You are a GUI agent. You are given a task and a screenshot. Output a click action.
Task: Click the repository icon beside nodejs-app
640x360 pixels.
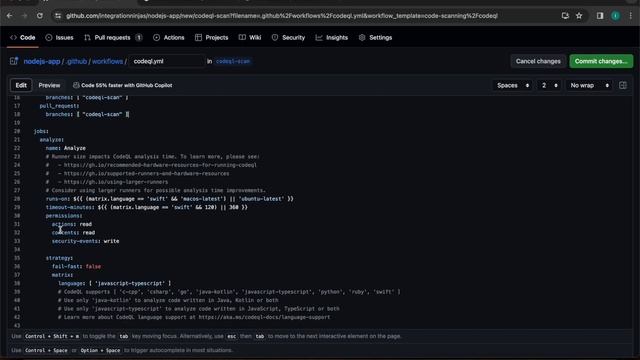click(14, 61)
